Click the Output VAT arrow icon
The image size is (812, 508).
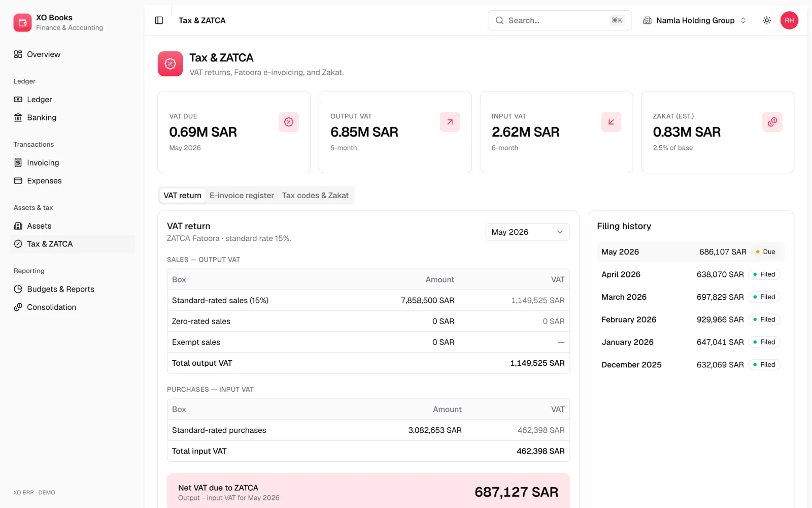(x=450, y=122)
